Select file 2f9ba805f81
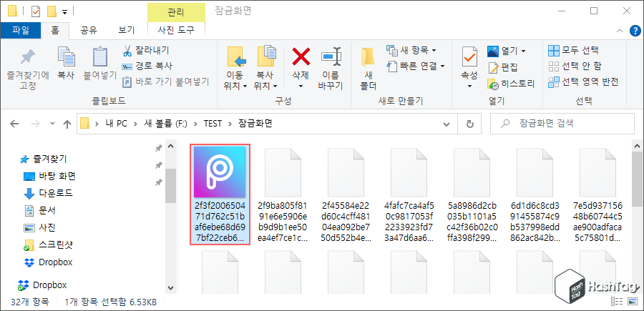 point(283,196)
